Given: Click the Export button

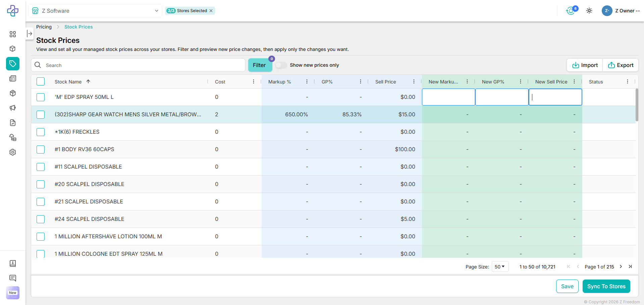Looking at the screenshot, I should coord(621,65).
